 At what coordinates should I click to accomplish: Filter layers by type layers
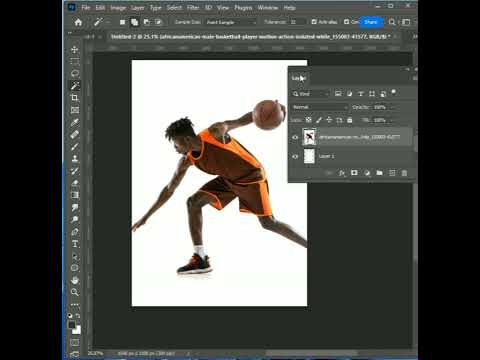click(361, 94)
